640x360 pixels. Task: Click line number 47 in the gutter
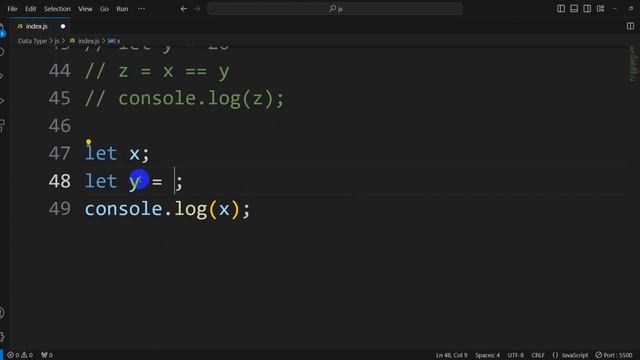tap(60, 153)
